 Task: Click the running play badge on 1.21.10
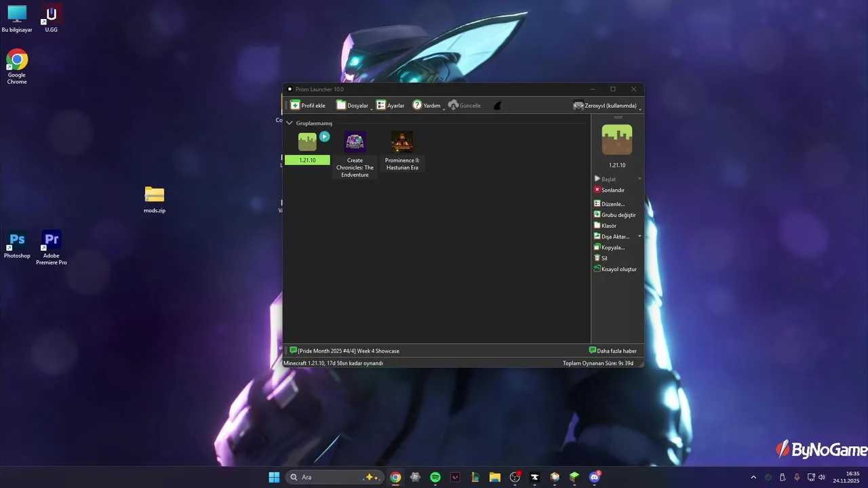(324, 136)
